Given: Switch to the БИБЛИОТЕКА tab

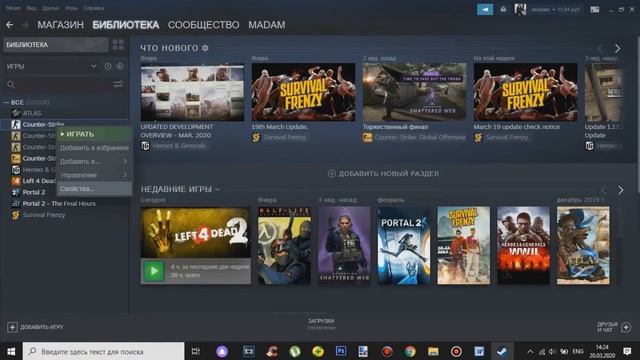Looking at the screenshot, I should [126, 25].
